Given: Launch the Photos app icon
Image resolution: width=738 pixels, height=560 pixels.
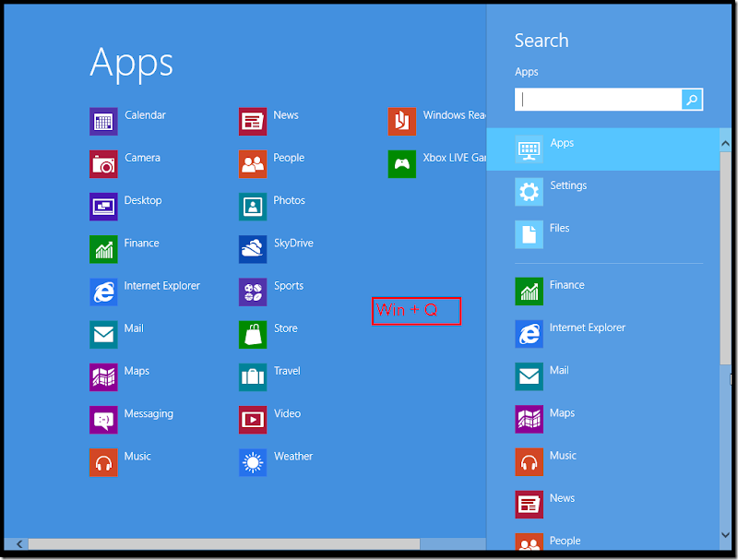Looking at the screenshot, I should 253,207.
